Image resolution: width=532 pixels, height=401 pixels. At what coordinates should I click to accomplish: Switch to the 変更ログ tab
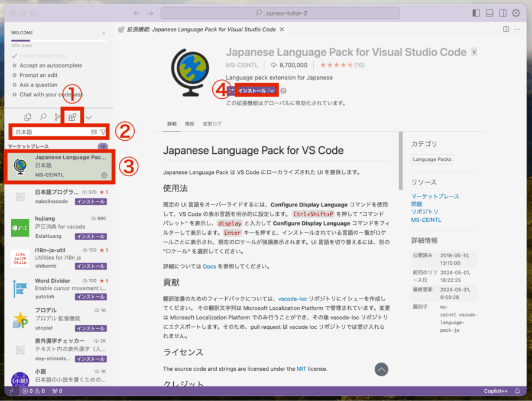point(212,124)
